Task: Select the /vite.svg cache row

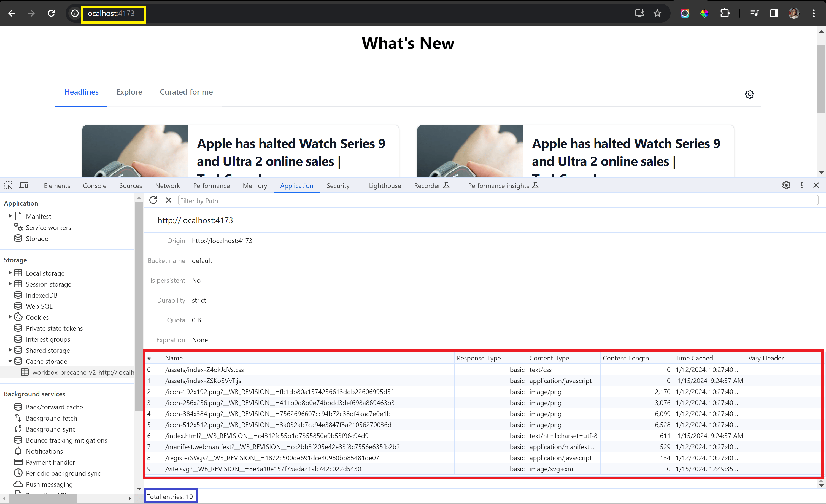Action: pyautogui.click(x=484, y=469)
